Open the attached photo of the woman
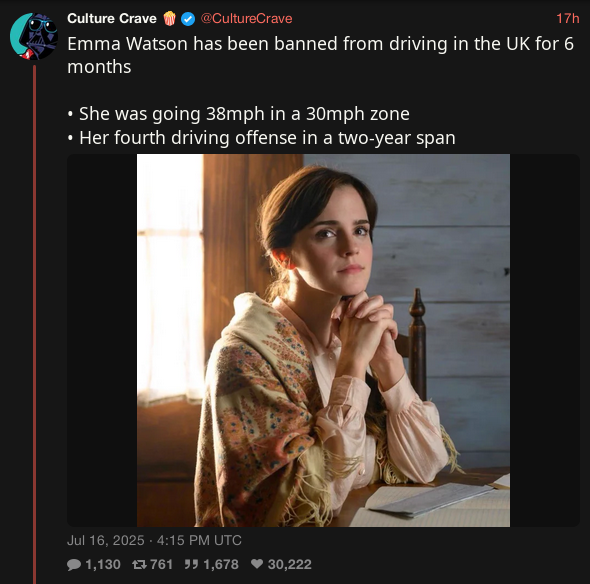 tap(323, 340)
